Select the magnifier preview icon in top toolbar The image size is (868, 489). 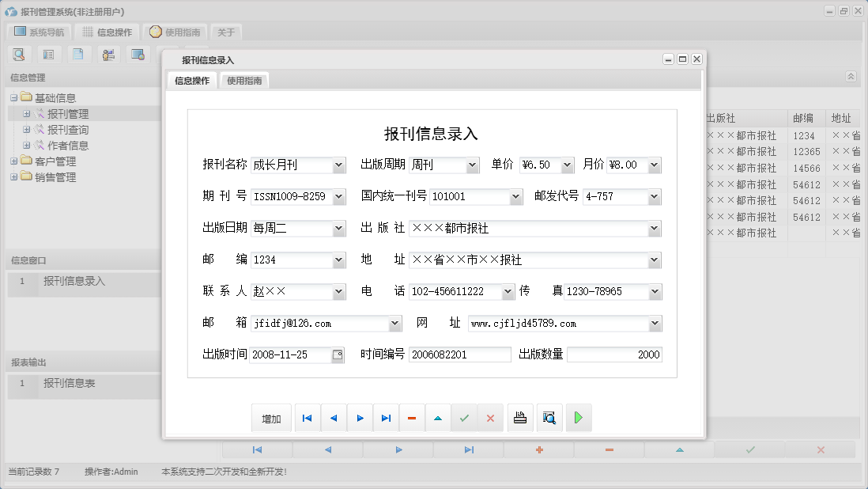coord(18,54)
